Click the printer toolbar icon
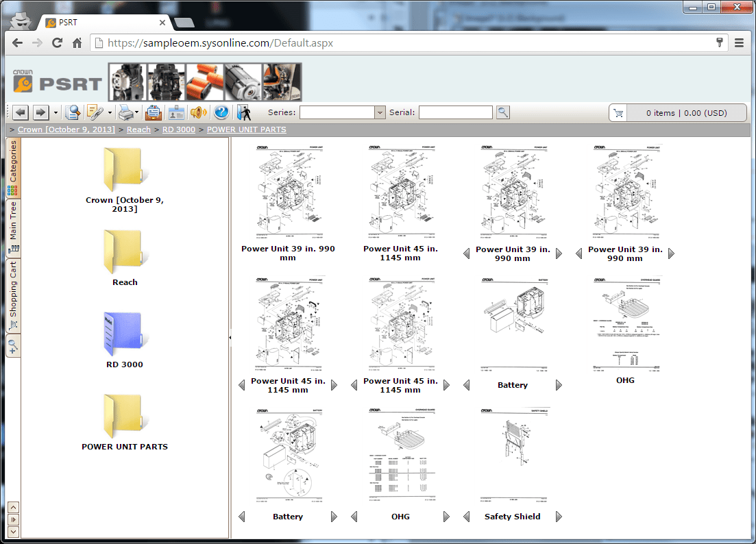 [125, 113]
